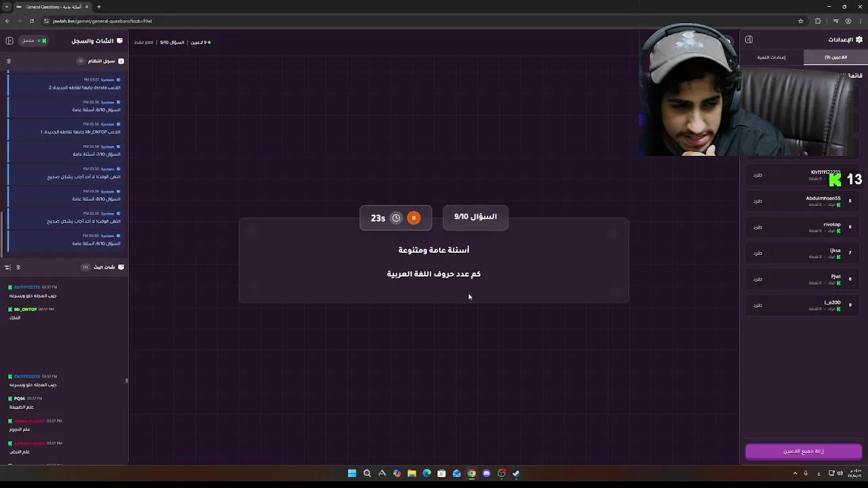Kick player L_e200 with طرد
The width and height of the screenshot is (868, 488).
[757, 305]
